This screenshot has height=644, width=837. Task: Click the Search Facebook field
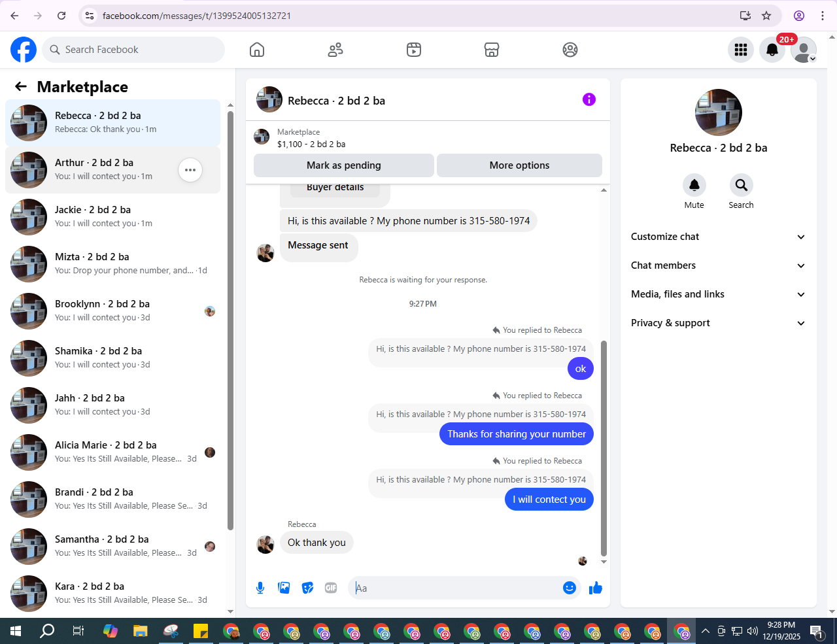(133, 50)
